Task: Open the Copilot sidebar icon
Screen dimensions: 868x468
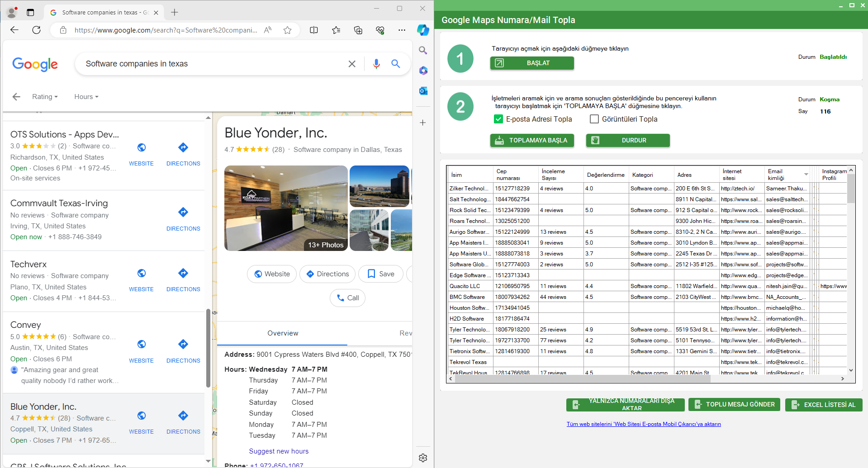Action: [x=423, y=30]
